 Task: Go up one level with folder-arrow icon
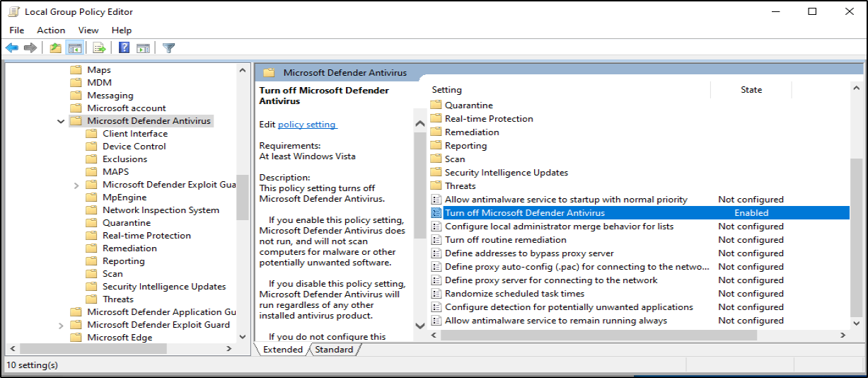click(56, 48)
